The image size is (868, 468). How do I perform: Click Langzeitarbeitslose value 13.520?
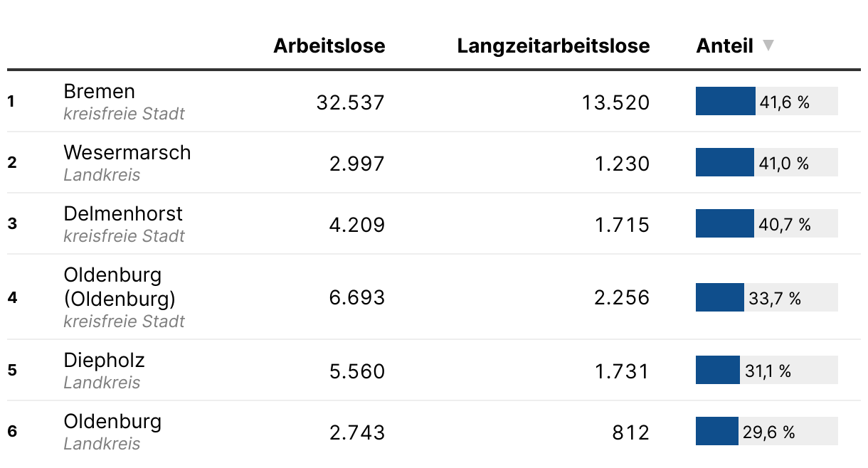615,102
